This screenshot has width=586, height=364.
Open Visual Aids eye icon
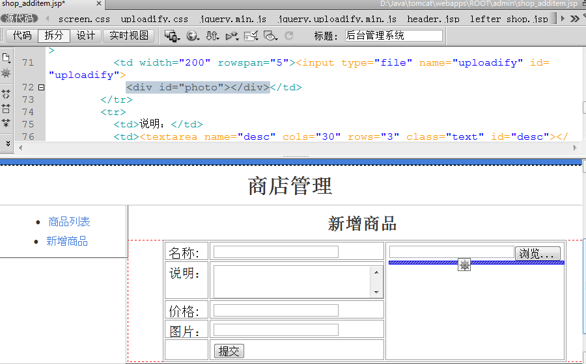click(271, 36)
